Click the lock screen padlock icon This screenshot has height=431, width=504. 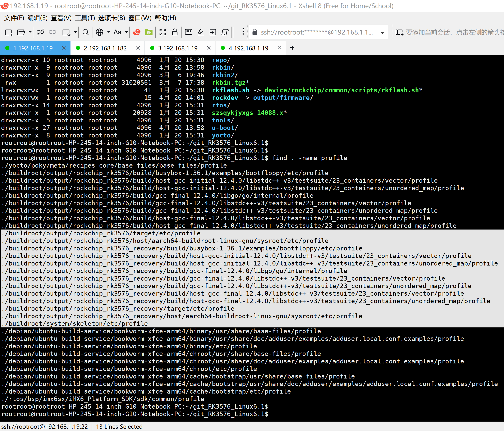click(175, 32)
